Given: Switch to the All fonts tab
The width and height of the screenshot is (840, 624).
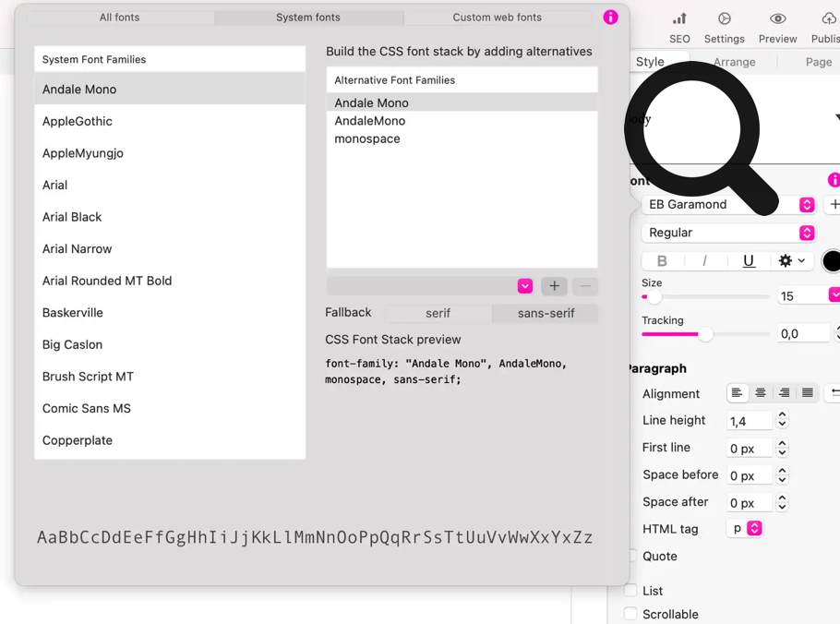Looking at the screenshot, I should [120, 18].
